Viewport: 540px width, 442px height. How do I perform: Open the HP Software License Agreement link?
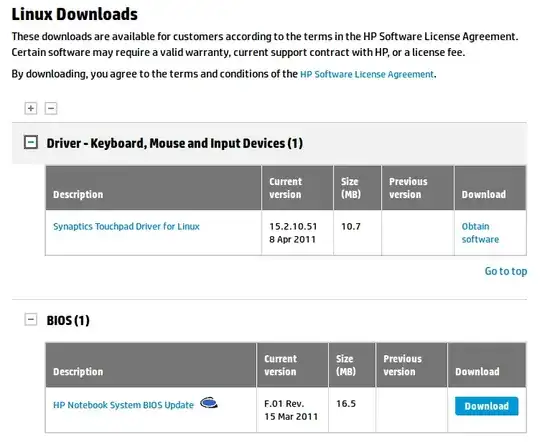(366, 74)
